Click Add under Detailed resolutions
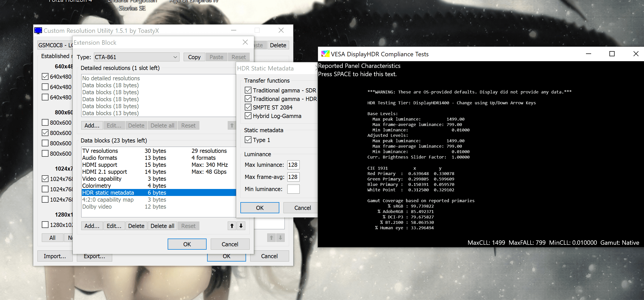 [x=92, y=125]
